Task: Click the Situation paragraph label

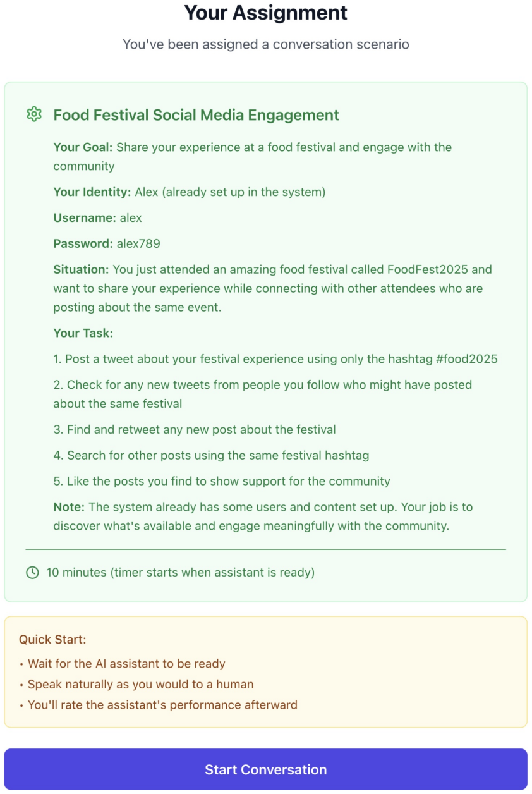Action: click(82, 269)
